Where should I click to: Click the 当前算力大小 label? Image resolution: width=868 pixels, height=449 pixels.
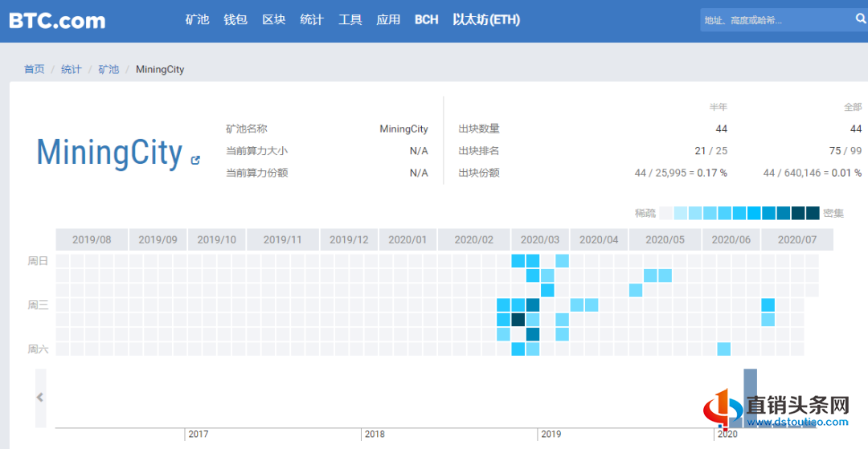pyautogui.click(x=257, y=151)
